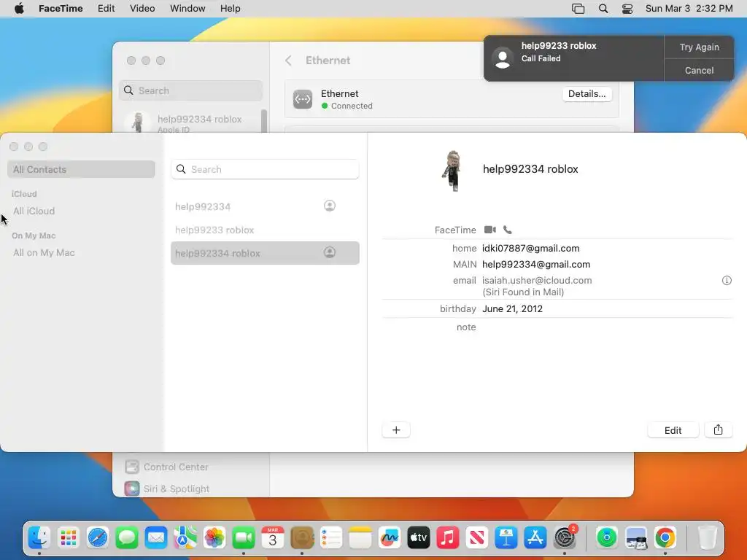
Task: Open Contacts from the Dock
Action: tap(302, 537)
